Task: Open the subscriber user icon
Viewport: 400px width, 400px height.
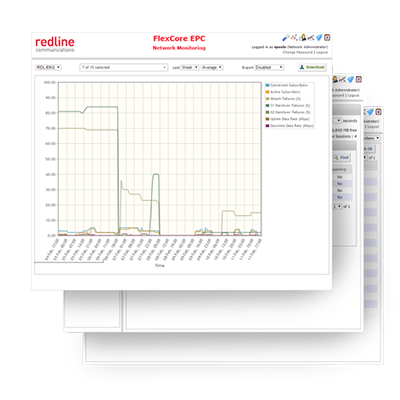Action: tap(303, 38)
